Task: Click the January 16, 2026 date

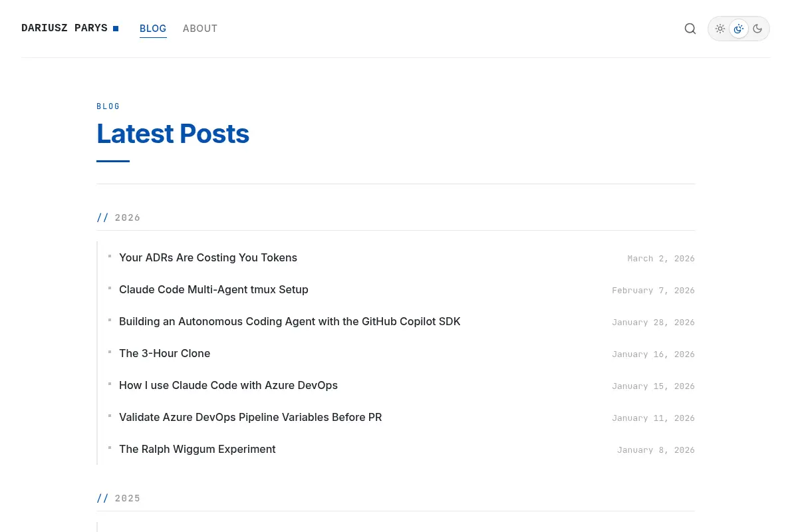Action: click(x=654, y=354)
